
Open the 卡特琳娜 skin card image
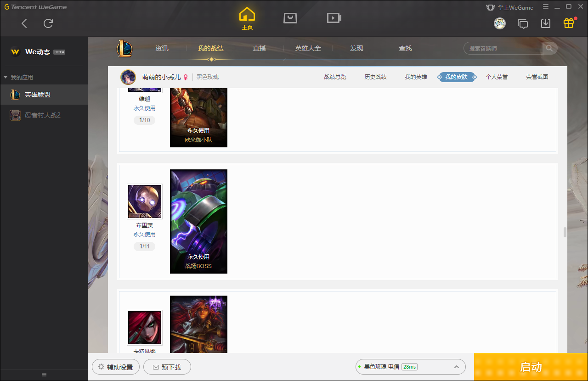coord(198,324)
